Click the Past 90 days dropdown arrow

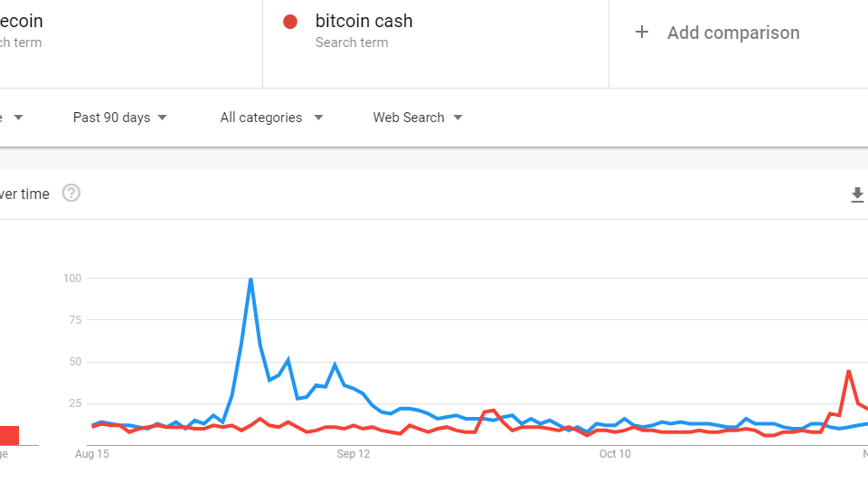pos(162,118)
